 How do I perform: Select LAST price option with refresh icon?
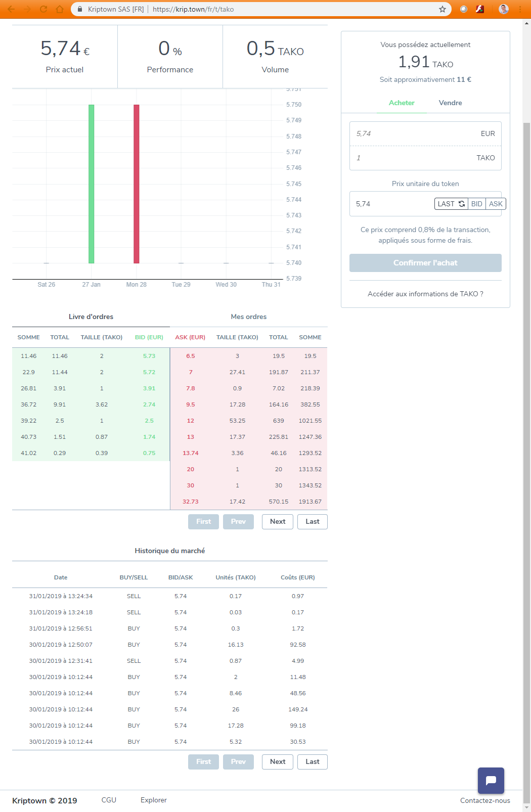(451, 204)
